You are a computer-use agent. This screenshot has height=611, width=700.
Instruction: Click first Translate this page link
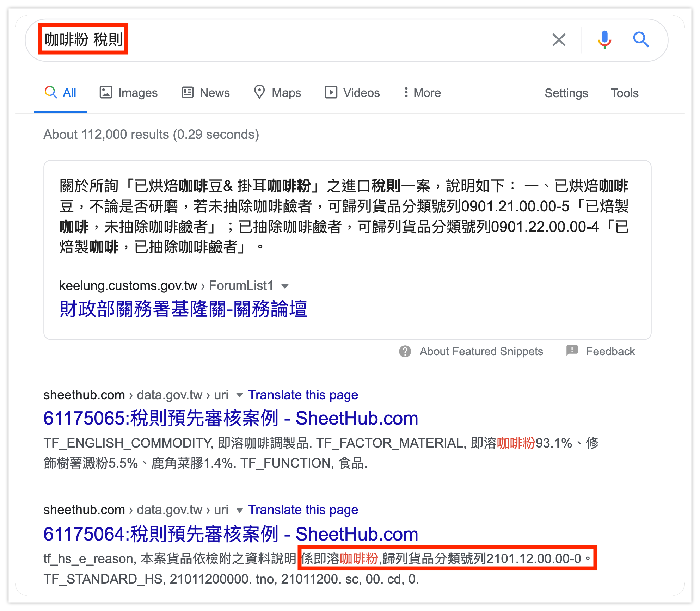pyautogui.click(x=303, y=395)
